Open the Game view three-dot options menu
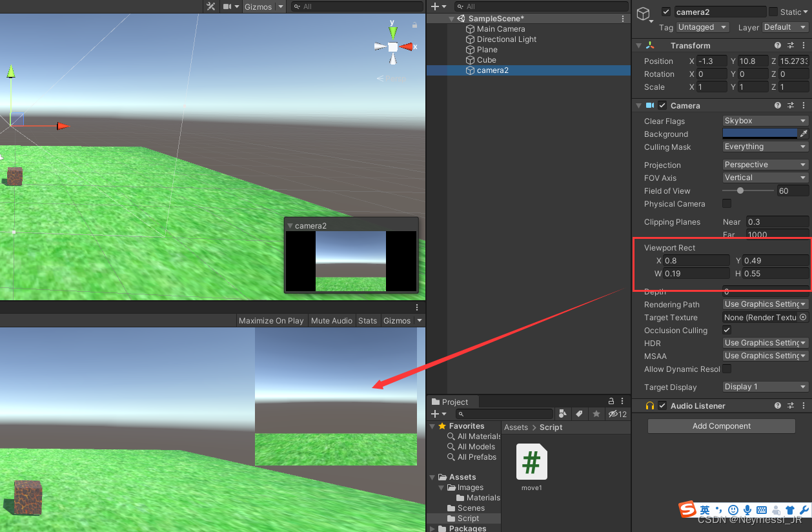Screen dimensions: 812x532 417,307
